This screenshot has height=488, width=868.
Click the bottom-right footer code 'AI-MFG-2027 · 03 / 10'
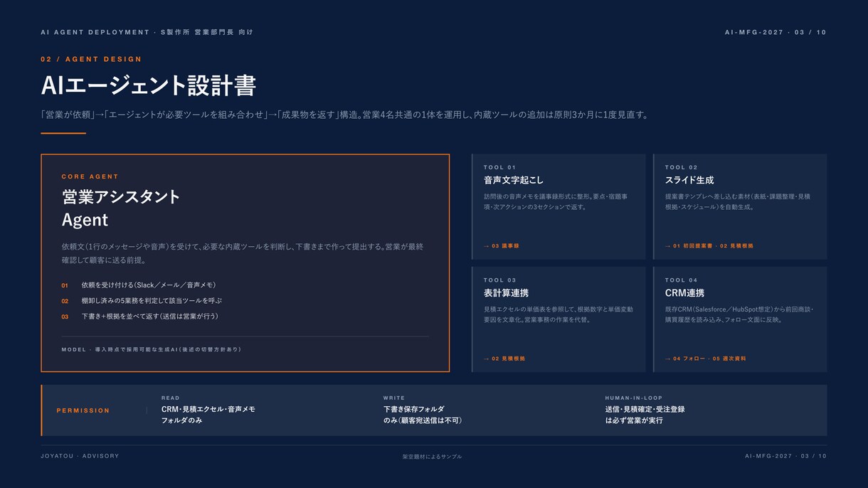pos(785,456)
